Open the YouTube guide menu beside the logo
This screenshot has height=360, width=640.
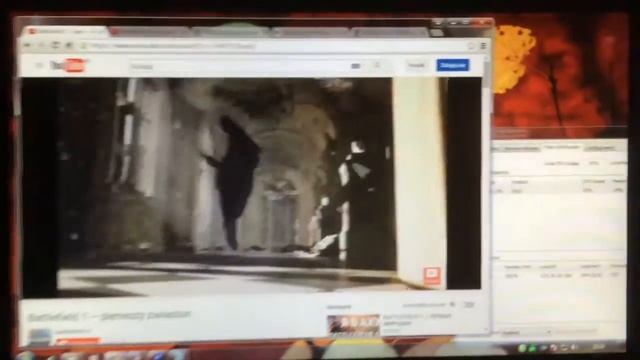click(39, 65)
